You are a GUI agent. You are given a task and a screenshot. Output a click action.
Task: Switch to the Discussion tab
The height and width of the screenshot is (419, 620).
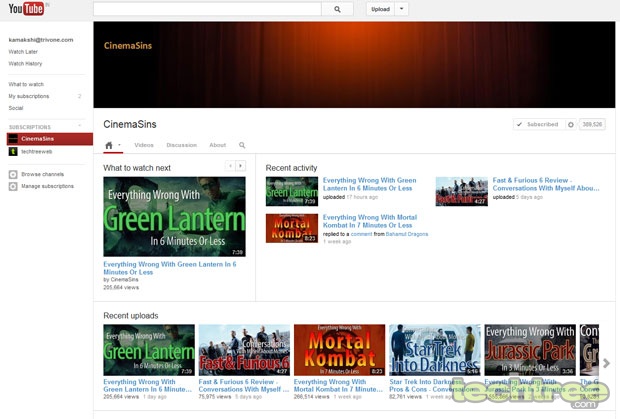181,145
